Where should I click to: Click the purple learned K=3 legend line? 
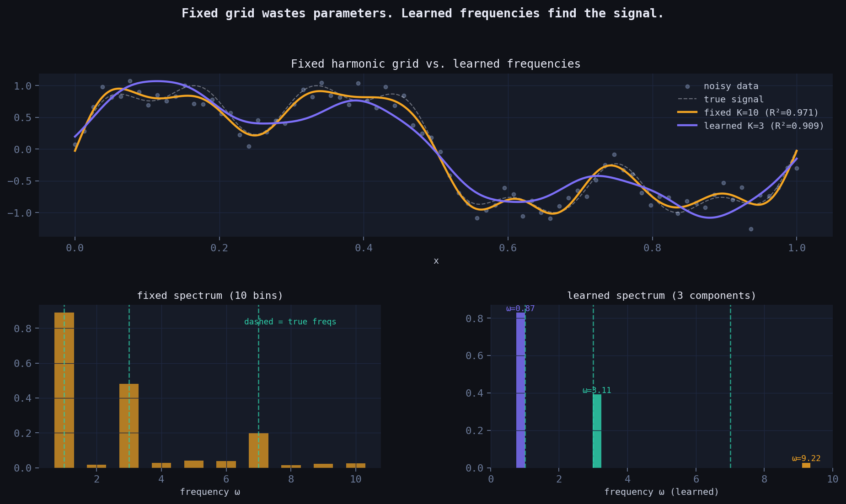click(687, 126)
